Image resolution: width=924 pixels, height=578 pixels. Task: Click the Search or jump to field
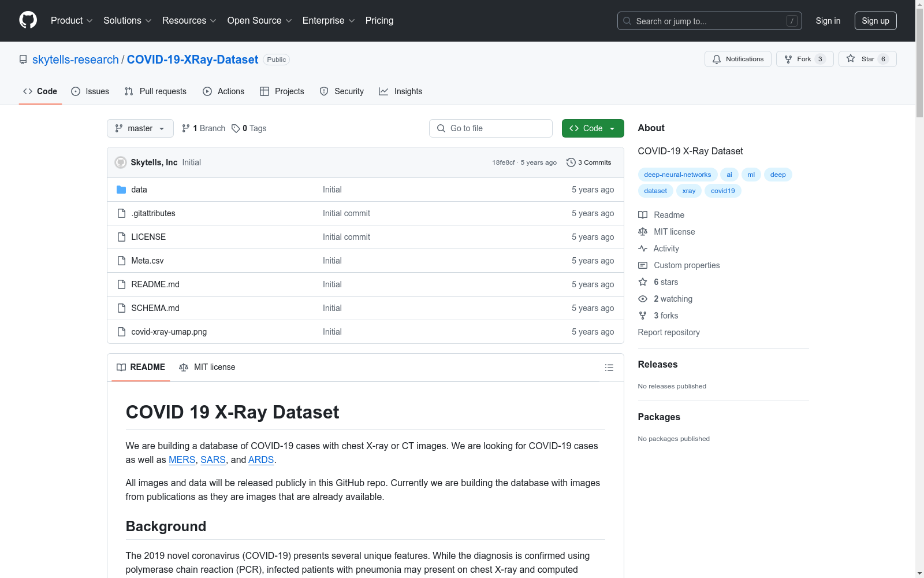coord(710,21)
